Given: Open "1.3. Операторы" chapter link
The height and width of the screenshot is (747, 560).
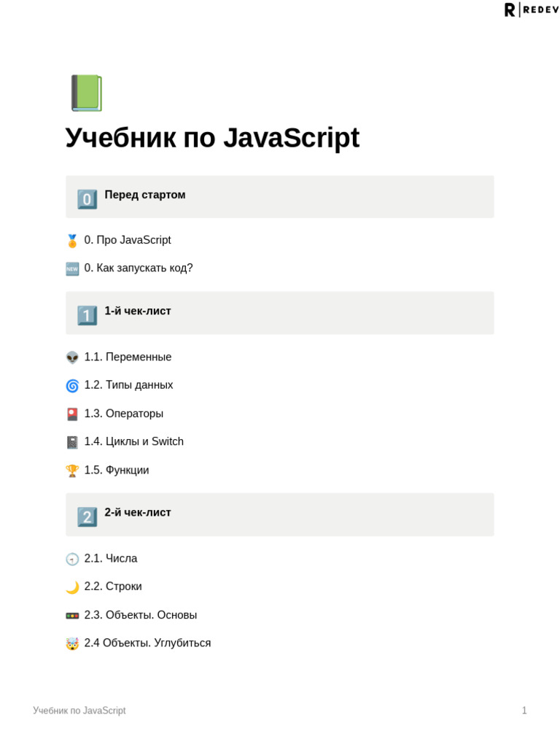Looking at the screenshot, I should click(124, 414).
